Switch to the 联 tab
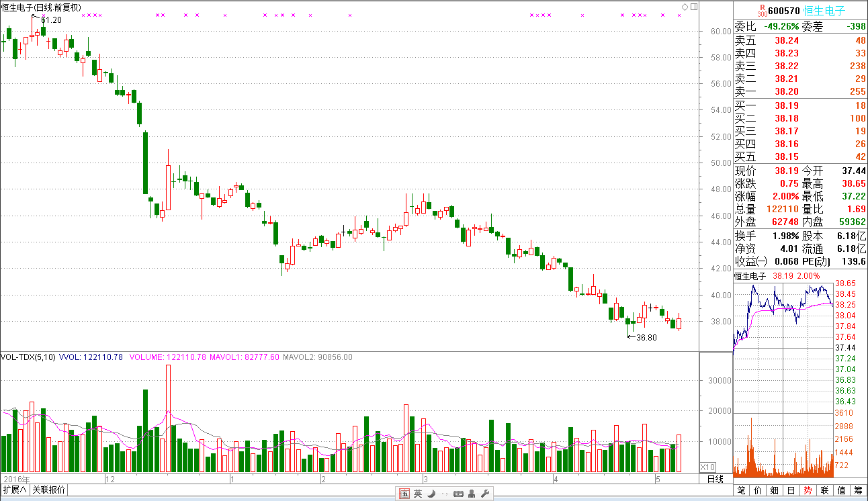Image resolution: width=868 pixels, height=501 pixels. [824, 490]
